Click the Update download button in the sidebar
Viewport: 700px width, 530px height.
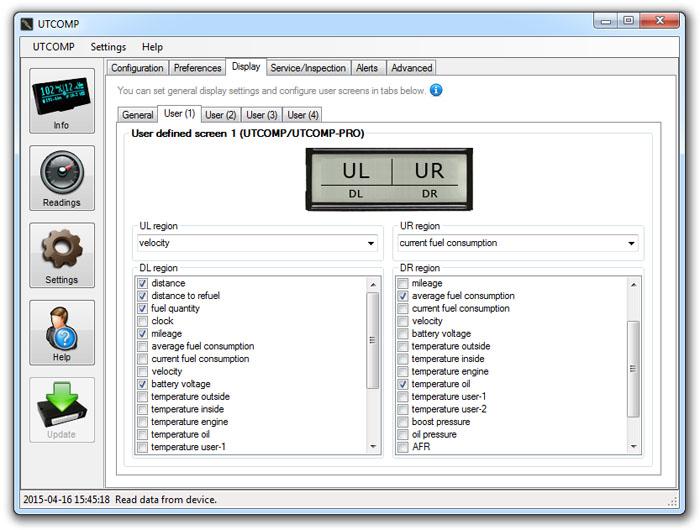[x=62, y=410]
